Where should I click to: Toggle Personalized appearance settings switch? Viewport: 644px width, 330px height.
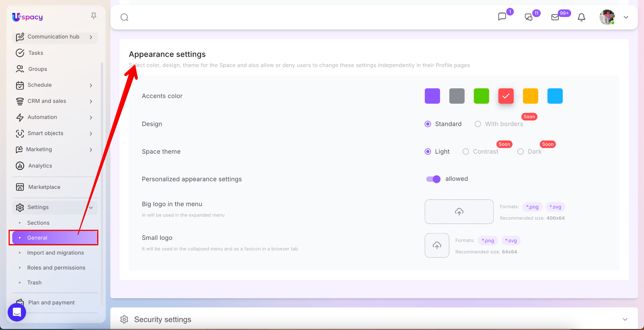click(x=433, y=179)
